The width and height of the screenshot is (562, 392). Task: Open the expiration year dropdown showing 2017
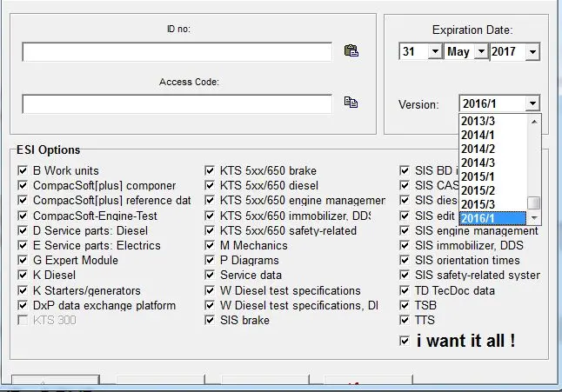533,52
